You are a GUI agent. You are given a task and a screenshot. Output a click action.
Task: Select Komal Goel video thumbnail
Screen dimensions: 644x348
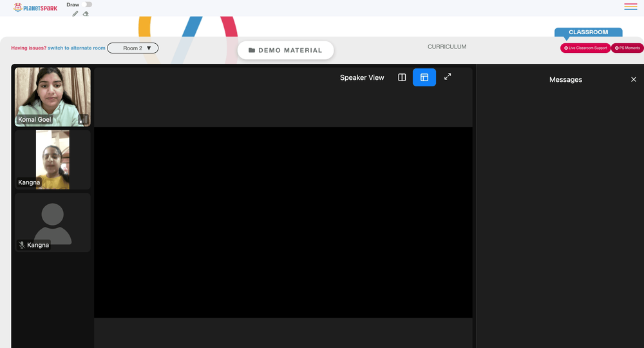(53, 97)
